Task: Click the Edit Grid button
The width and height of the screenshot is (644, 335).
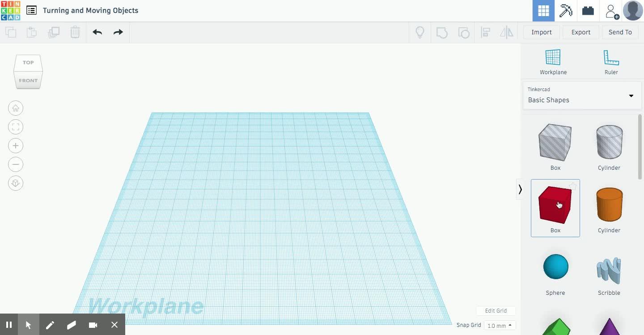Action: 496,311
